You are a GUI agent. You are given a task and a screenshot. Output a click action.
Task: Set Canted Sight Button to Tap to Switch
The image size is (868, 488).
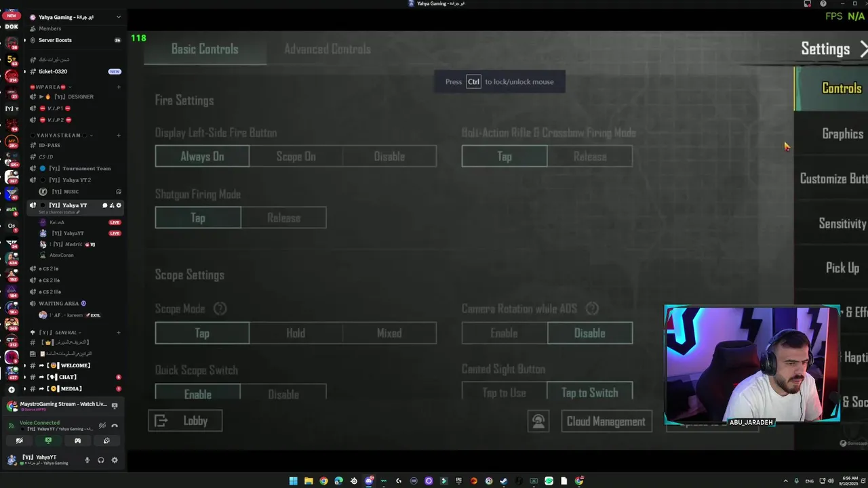pyautogui.click(x=590, y=392)
